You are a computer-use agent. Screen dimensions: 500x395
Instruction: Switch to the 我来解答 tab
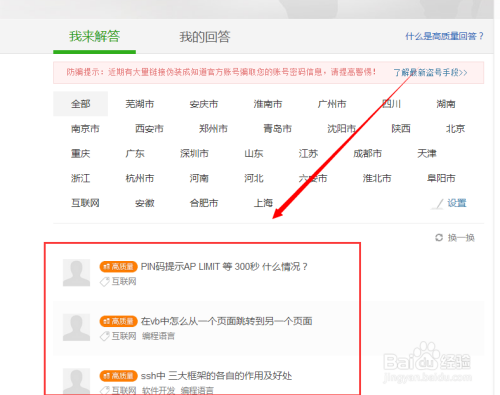point(94,36)
